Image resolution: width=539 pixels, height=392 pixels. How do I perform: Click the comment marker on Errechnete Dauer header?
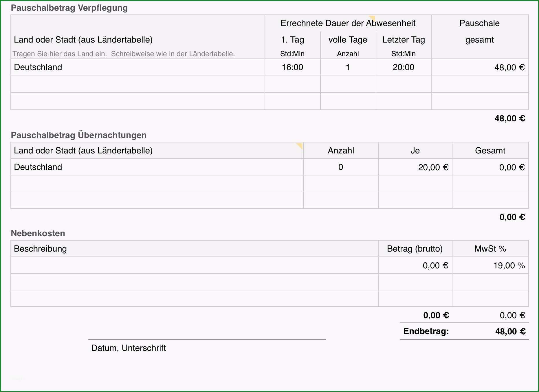pos(373,18)
